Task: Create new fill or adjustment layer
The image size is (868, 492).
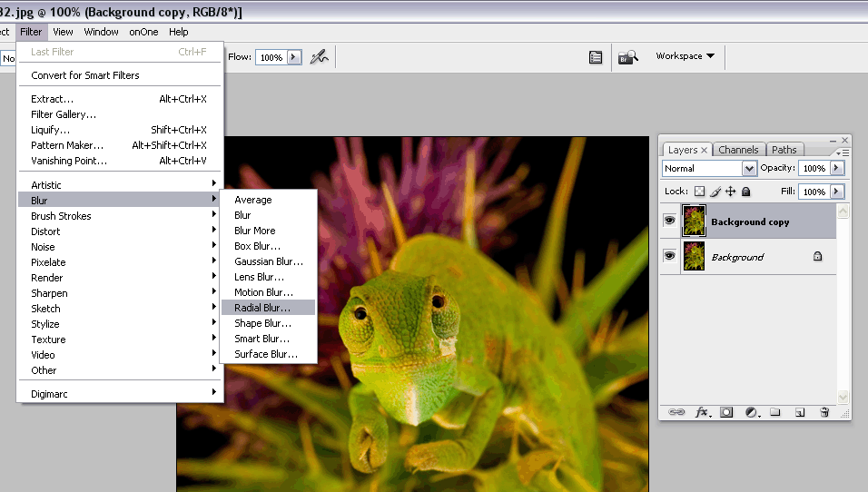Action: (x=751, y=411)
